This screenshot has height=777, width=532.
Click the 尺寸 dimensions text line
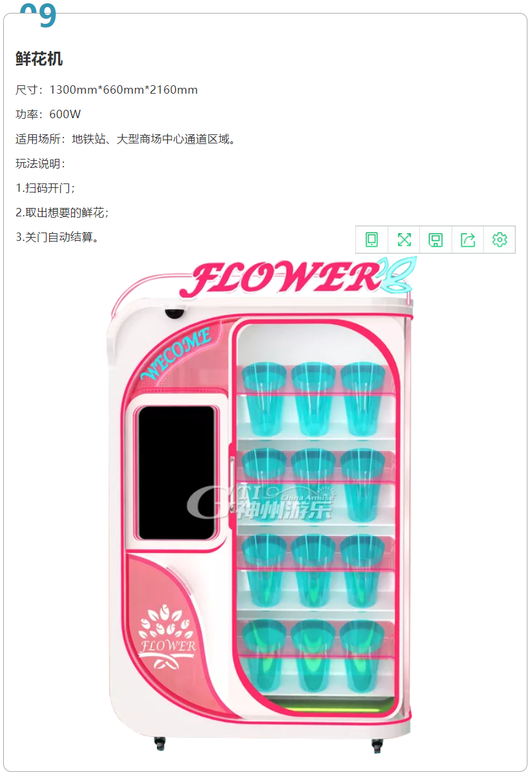click(107, 90)
